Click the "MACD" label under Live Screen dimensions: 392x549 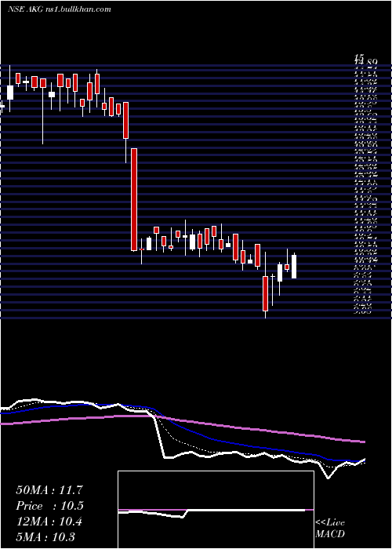330,534
